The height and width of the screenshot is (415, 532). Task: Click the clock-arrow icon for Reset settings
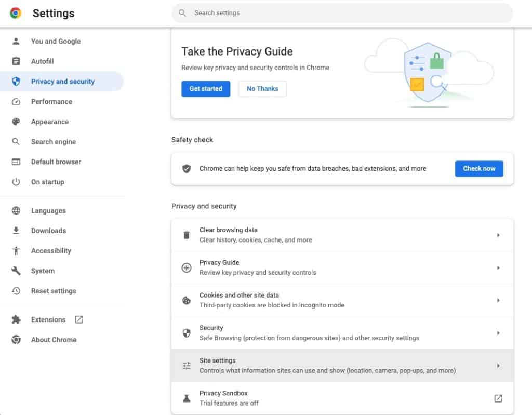coord(16,291)
